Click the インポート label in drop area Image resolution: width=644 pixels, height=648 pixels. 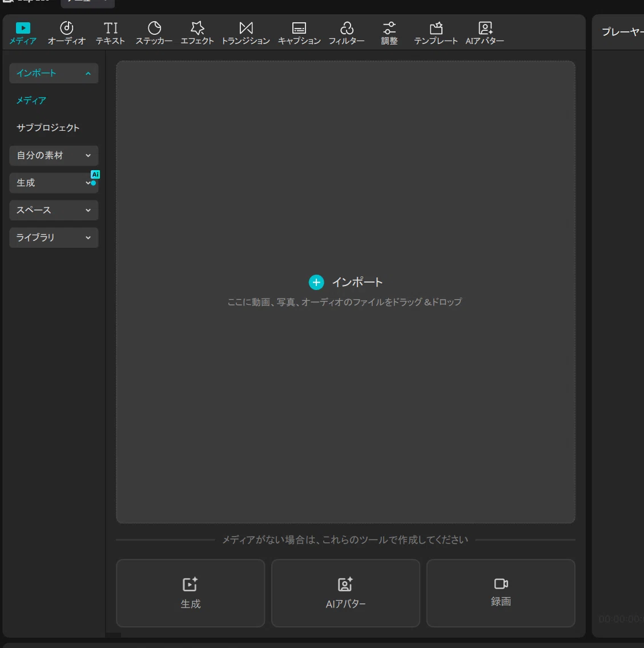point(357,282)
